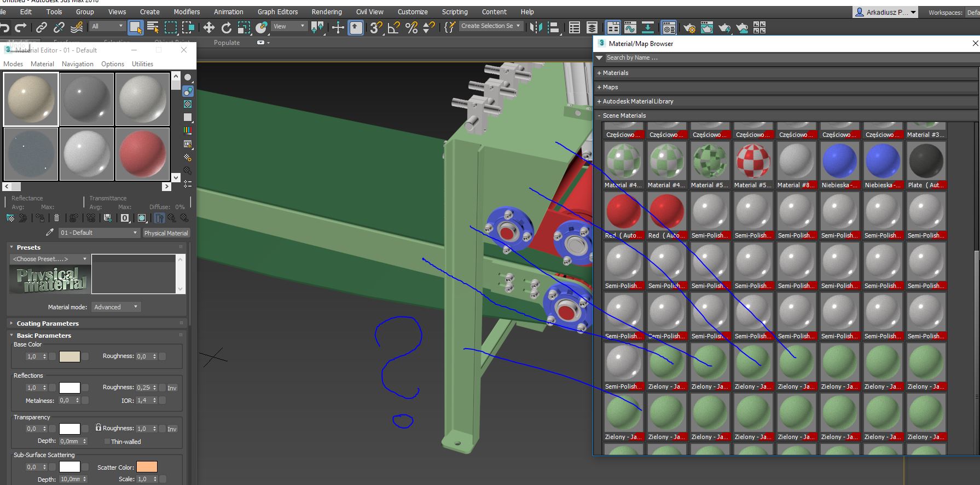Click the Mirror tool icon
The width and height of the screenshot is (980, 485).
click(536, 27)
